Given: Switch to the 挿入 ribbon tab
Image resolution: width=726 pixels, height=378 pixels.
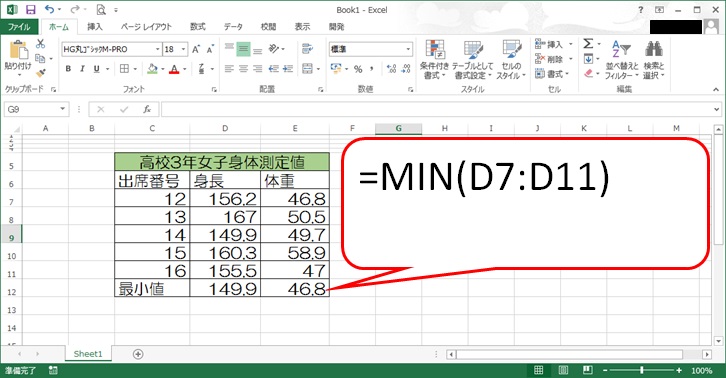Looking at the screenshot, I should [95, 27].
